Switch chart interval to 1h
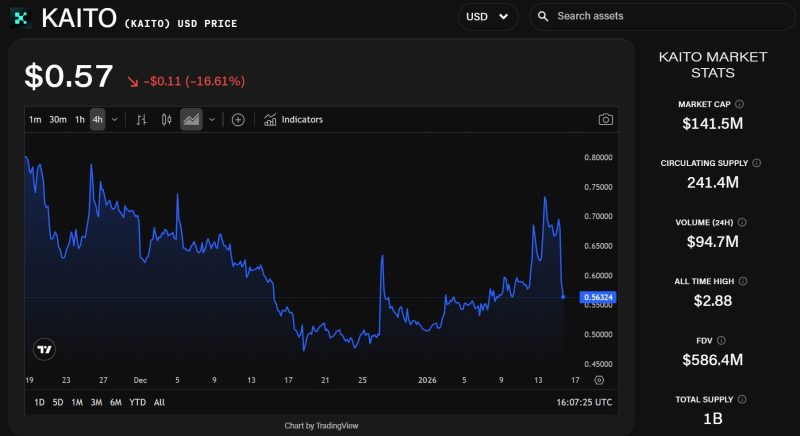Viewport: 800px width, 436px height. point(80,120)
